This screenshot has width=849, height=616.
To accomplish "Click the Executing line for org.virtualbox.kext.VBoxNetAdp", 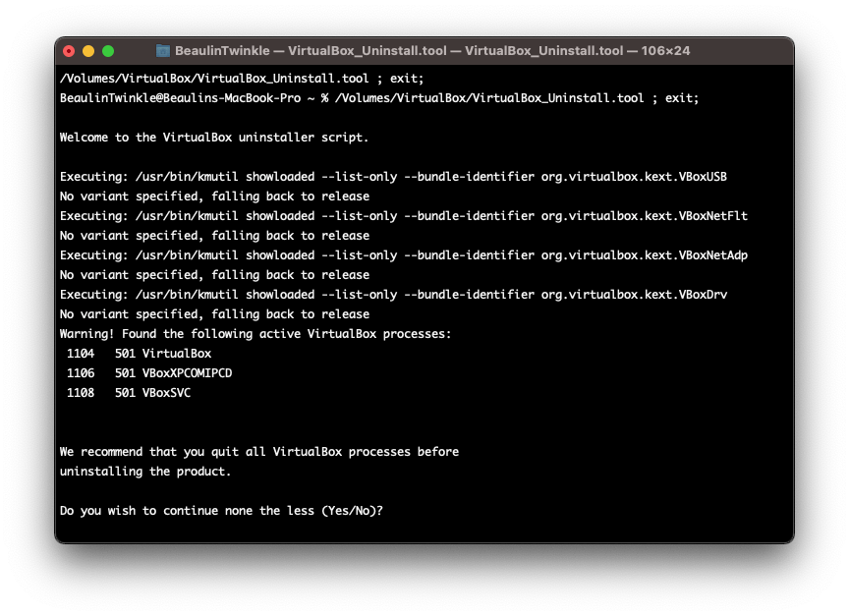I will tap(404, 255).
